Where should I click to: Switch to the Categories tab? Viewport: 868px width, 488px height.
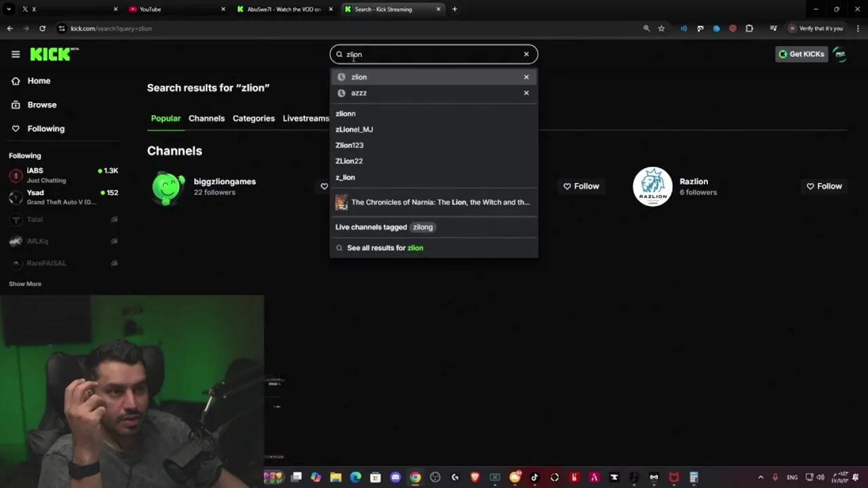(x=254, y=119)
